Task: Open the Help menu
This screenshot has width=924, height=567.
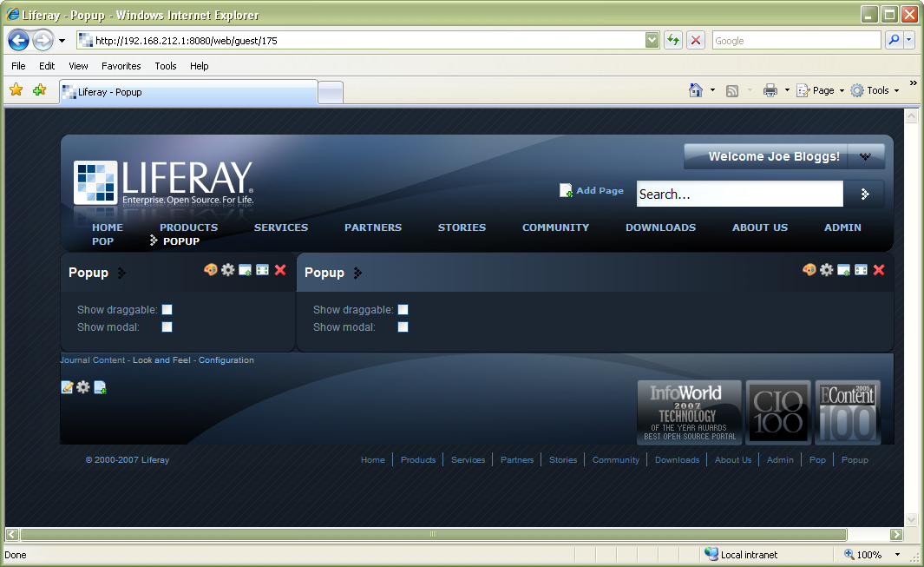Action: [200, 66]
